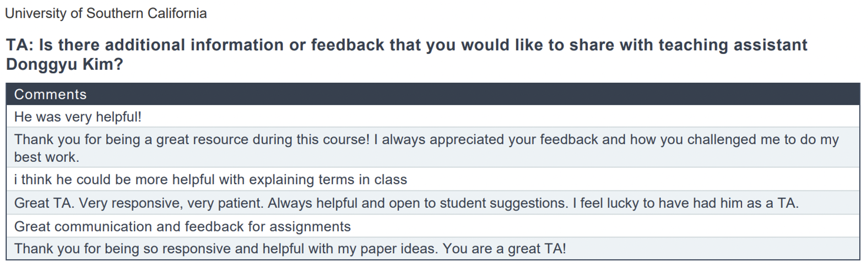Screen dimensions: 868x268
Task: Click the University of Southern California text
Action: click(x=106, y=14)
